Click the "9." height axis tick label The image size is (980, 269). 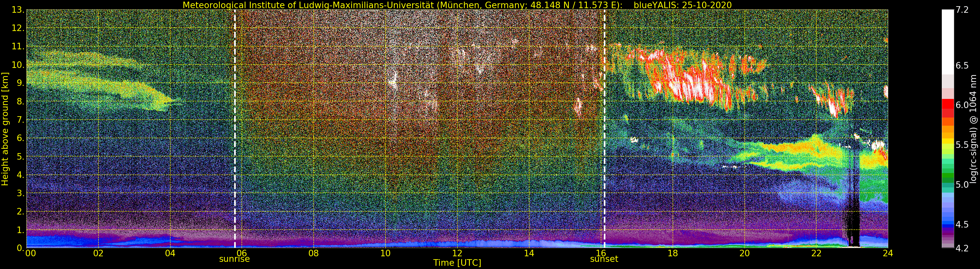[20, 83]
